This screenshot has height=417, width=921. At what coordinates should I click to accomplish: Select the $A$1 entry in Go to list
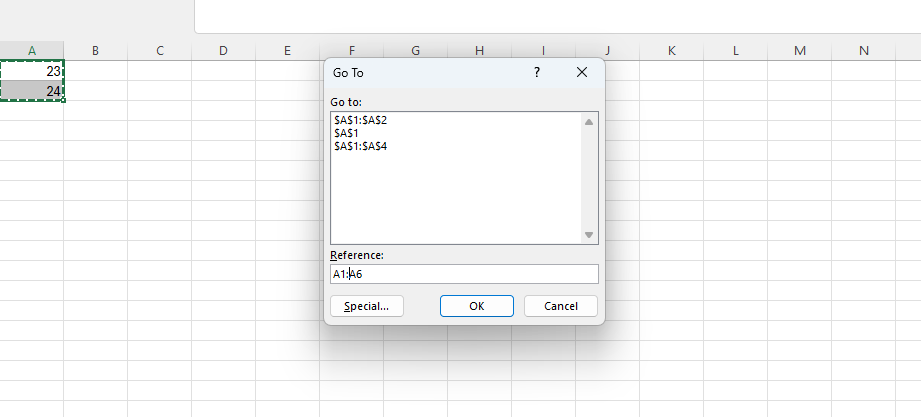347,133
